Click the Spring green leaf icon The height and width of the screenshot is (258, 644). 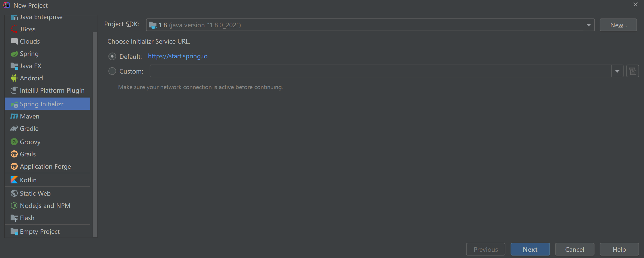click(14, 54)
